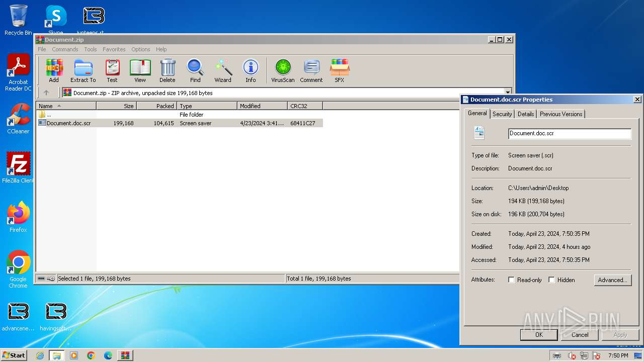Sort by Packed column header
The image size is (644, 362).
pos(156,106)
